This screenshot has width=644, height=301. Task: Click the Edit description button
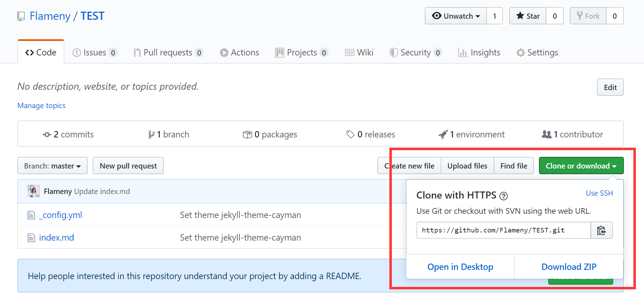pos(610,87)
